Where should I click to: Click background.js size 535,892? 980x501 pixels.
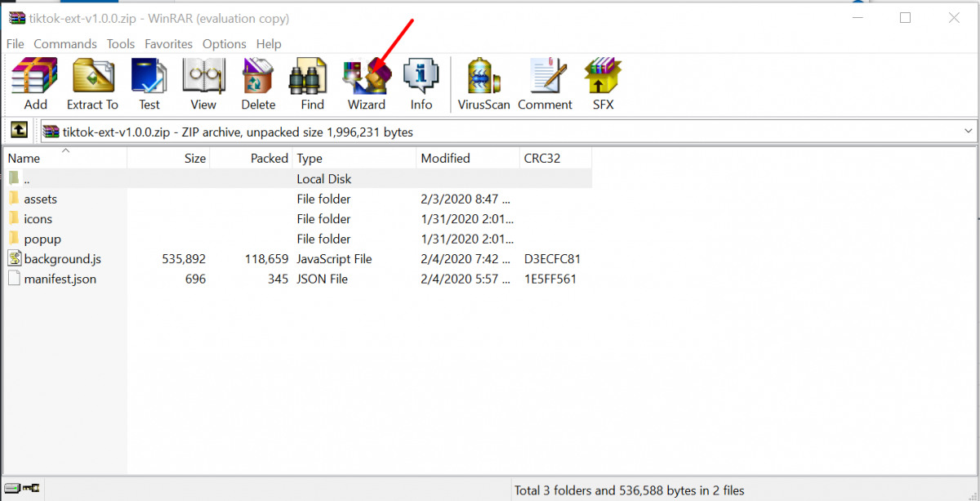184,258
